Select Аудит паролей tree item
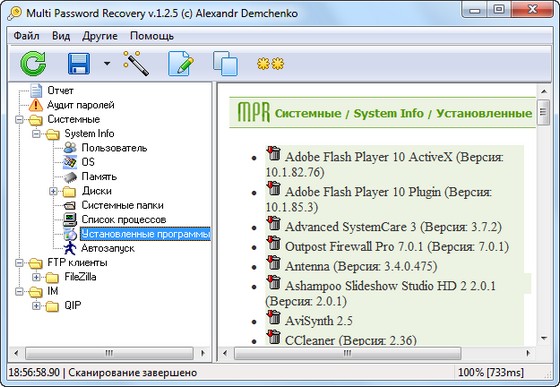 coord(81,105)
